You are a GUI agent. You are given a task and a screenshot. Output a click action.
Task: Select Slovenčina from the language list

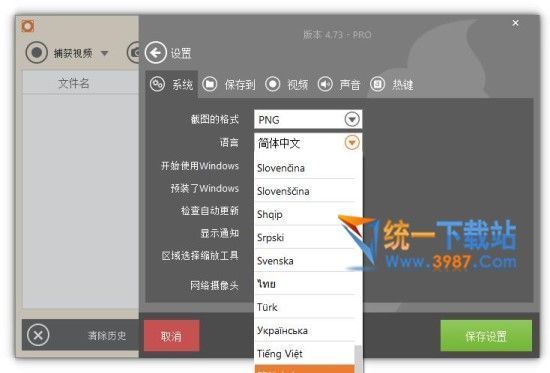coord(305,168)
